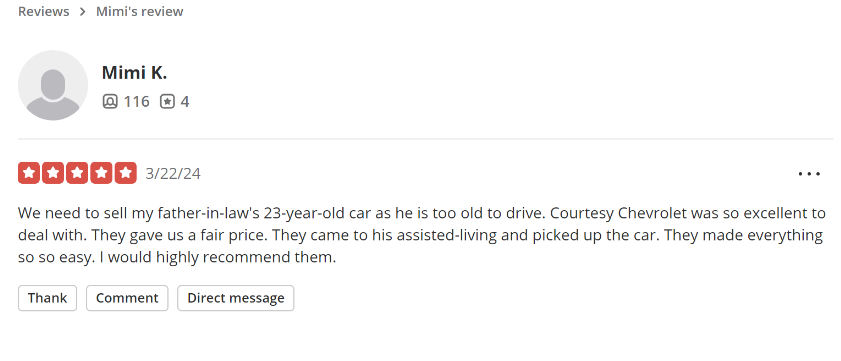This screenshot has width=841, height=361.
Task: Click the review date 3/22/24
Action: coord(173,173)
